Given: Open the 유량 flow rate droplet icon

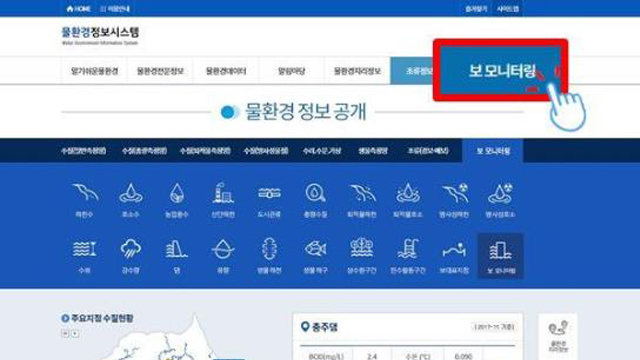Looking at the screenshot, I should coord(223,256).
